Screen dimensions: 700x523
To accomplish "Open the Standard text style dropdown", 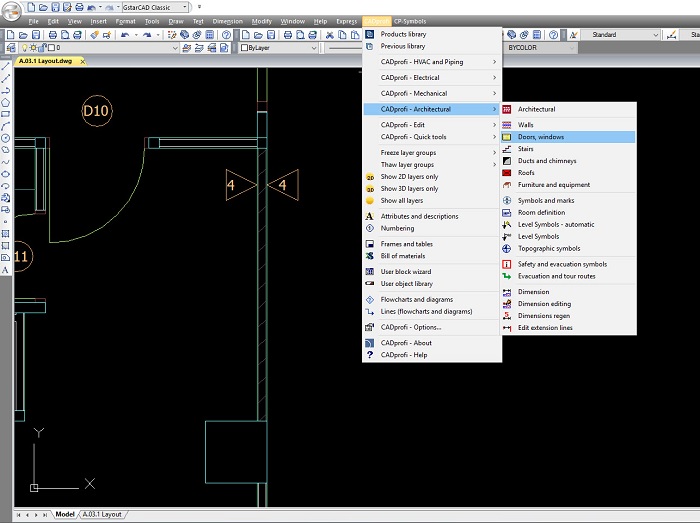I will (x=655, y=35).
